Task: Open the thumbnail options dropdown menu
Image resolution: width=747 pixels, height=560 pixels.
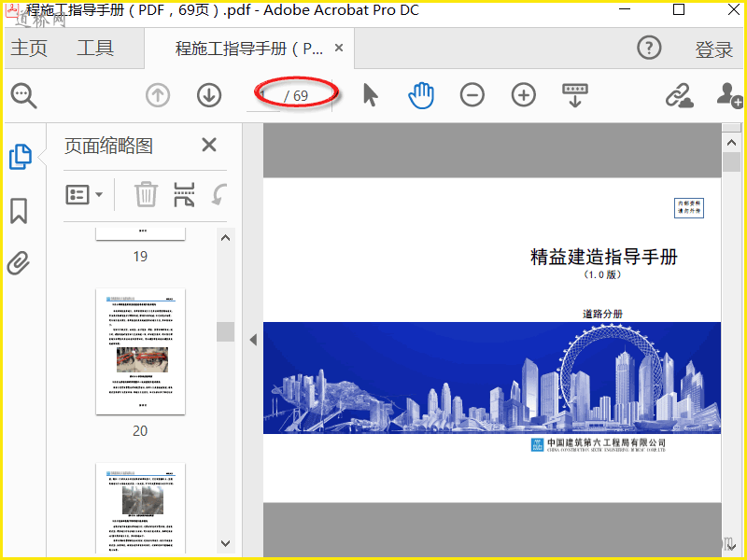Action: (x=84, y=194)
